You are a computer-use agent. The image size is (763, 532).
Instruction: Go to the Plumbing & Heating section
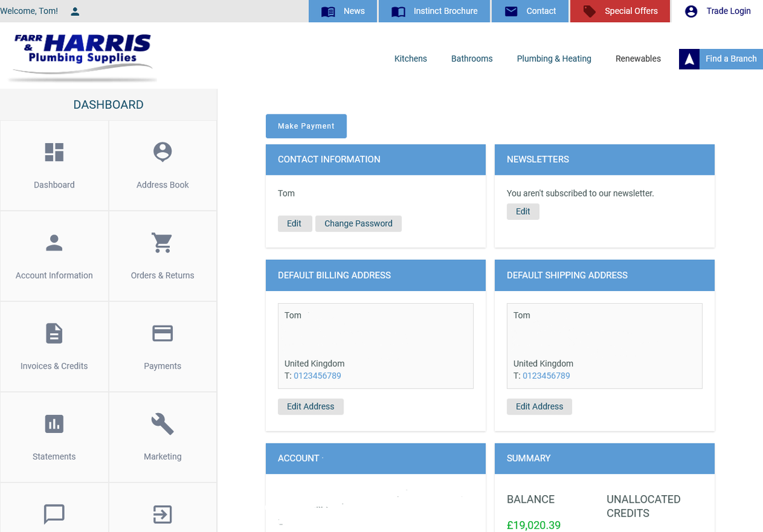tap(554, 58)
